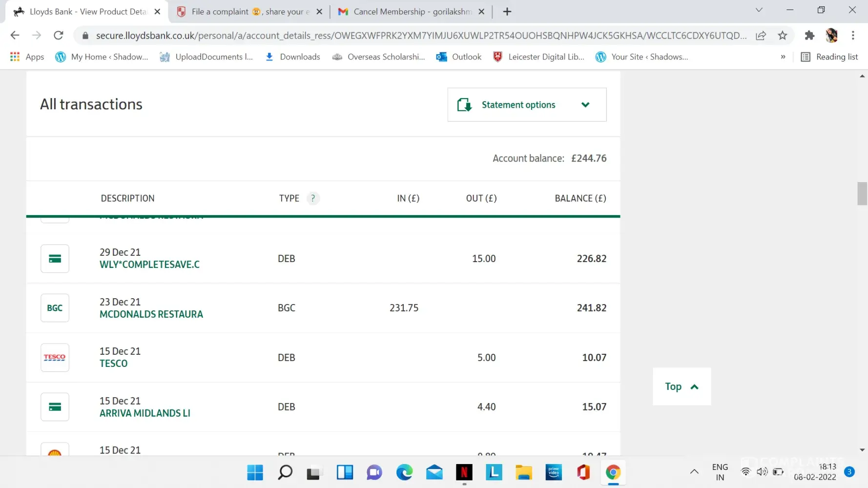The height and width of the screenshot is (488, 868).
Task: Close the Cancel Membership tab
Action: pyautogui.click(x=481, y=12)
